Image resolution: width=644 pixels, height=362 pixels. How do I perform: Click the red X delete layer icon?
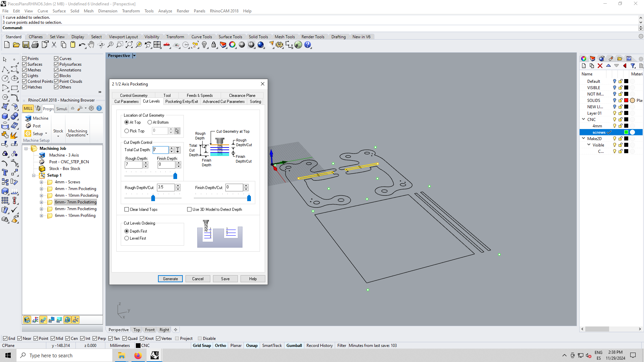click(x=600, y=66)
